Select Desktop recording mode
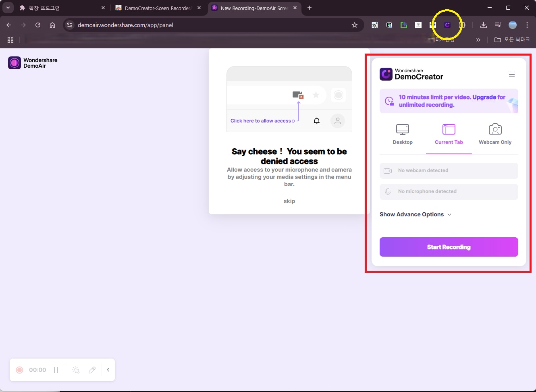Image resolution: width=536 pixels, height=392 pixels. 403,134
